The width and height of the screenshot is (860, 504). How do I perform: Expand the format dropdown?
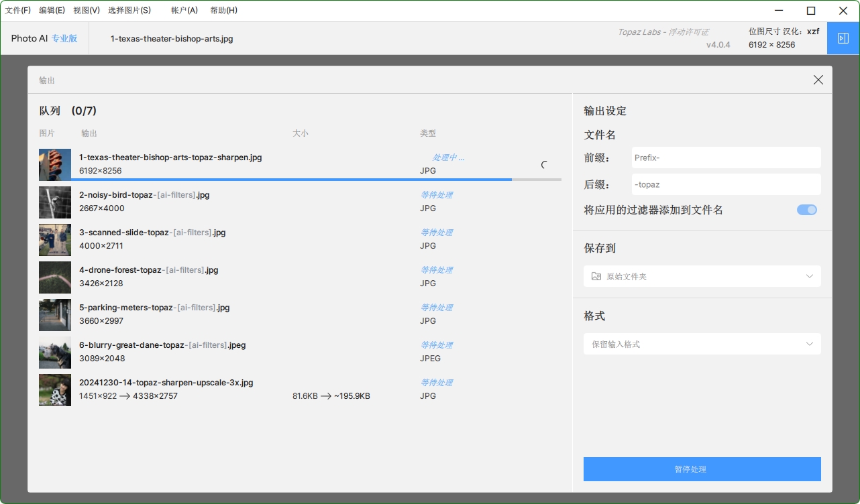tap(702, 344)
